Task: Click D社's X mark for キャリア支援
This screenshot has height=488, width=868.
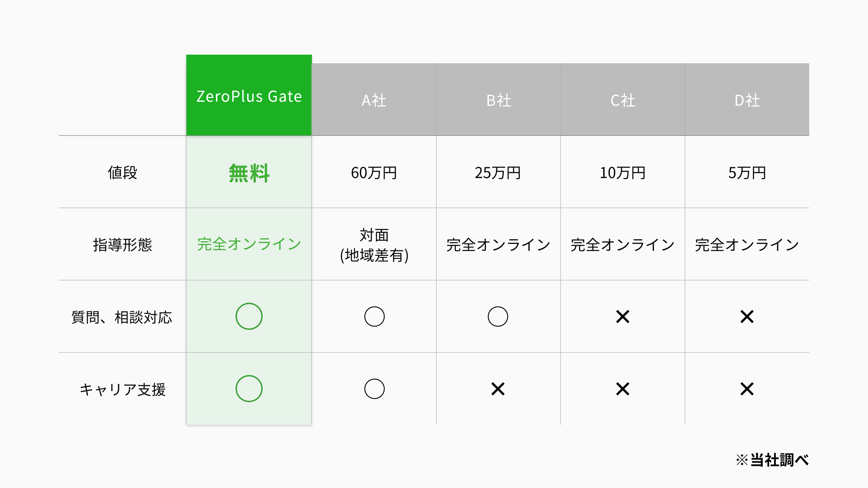Action: (747, 389)
